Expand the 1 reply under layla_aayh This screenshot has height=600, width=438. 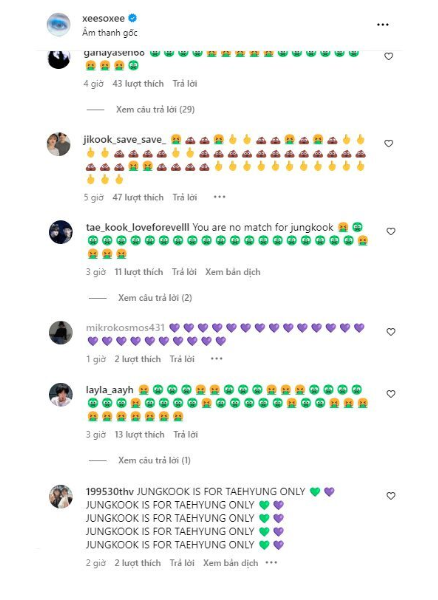[x=154, y=460]
